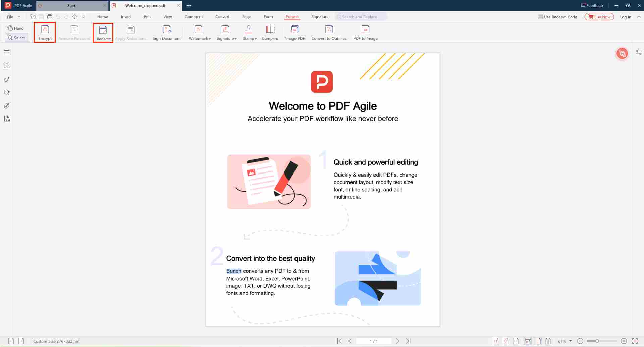Click the Print icon
Viewport: 644px width, 347px height.
coord(50,17)
